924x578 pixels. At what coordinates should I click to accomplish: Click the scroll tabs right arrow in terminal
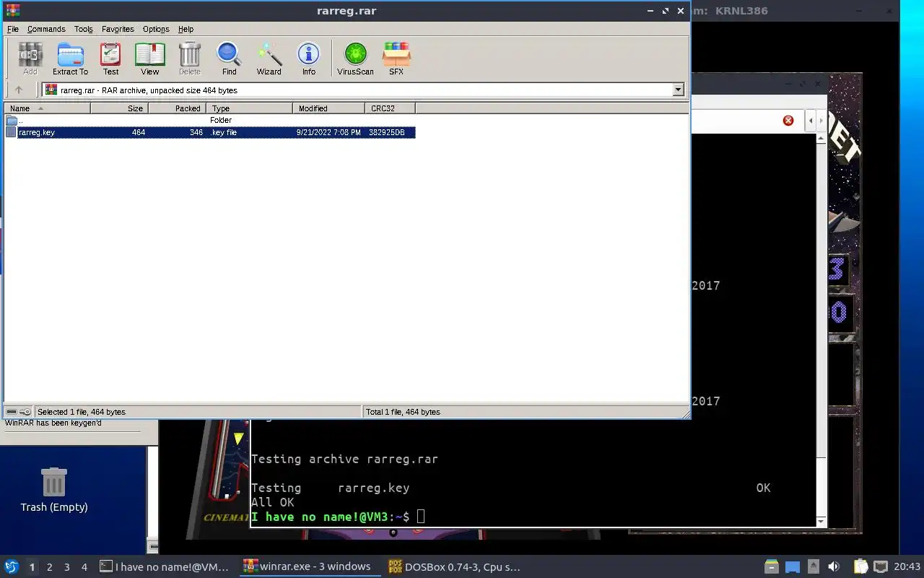click(821, 120)
